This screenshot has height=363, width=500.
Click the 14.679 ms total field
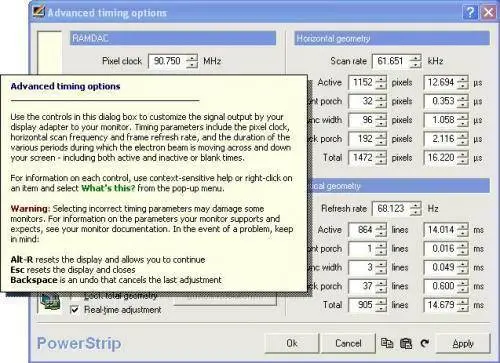point(441,305)
